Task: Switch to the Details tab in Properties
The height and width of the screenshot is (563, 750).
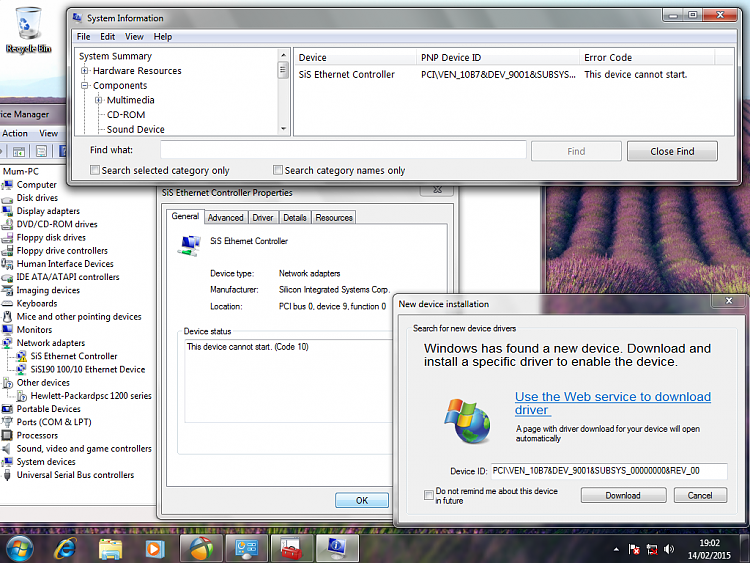Action: 295,218
